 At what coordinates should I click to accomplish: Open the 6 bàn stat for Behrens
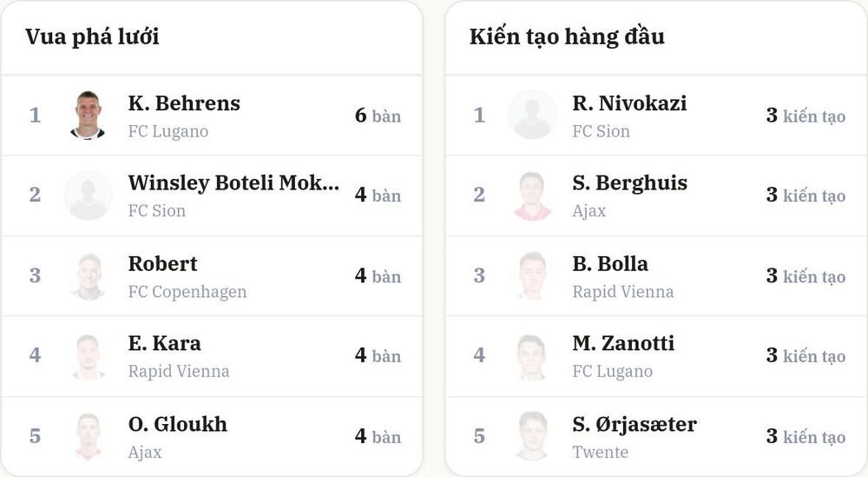pyautogui.click(x=378, y=116)
